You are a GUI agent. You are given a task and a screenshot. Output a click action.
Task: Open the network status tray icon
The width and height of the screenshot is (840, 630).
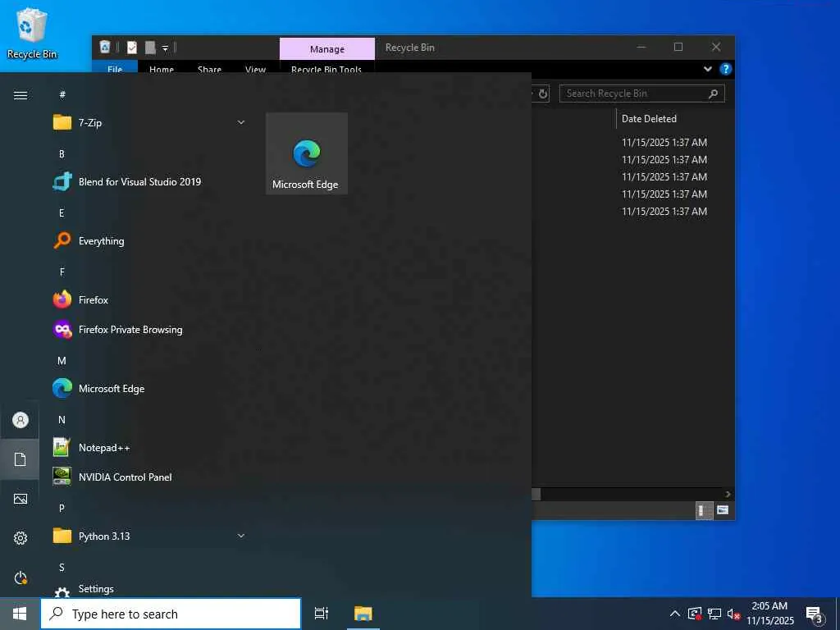point(714,614)
